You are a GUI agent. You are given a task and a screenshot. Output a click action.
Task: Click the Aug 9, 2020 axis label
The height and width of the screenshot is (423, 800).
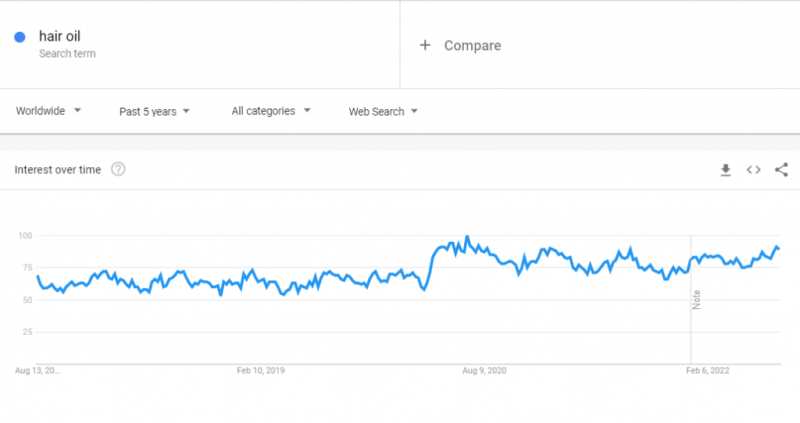coord(484,371)
